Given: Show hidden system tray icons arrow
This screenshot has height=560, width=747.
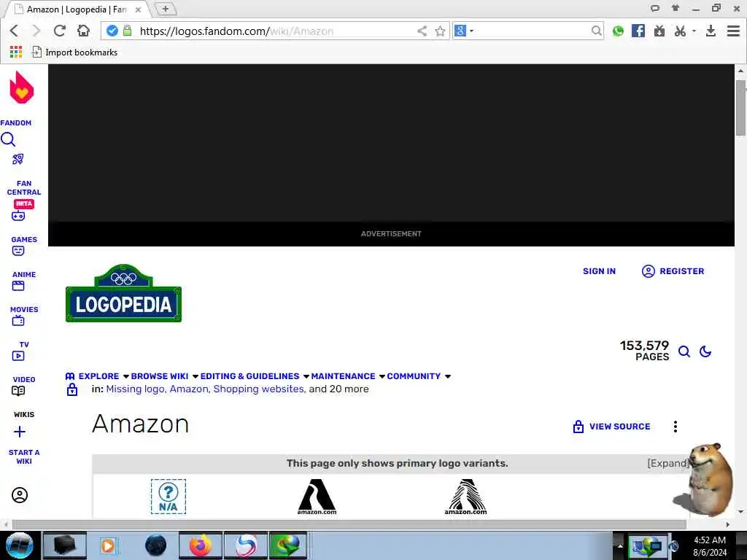Looking at the screenshot, I should [x=620, y=546].
